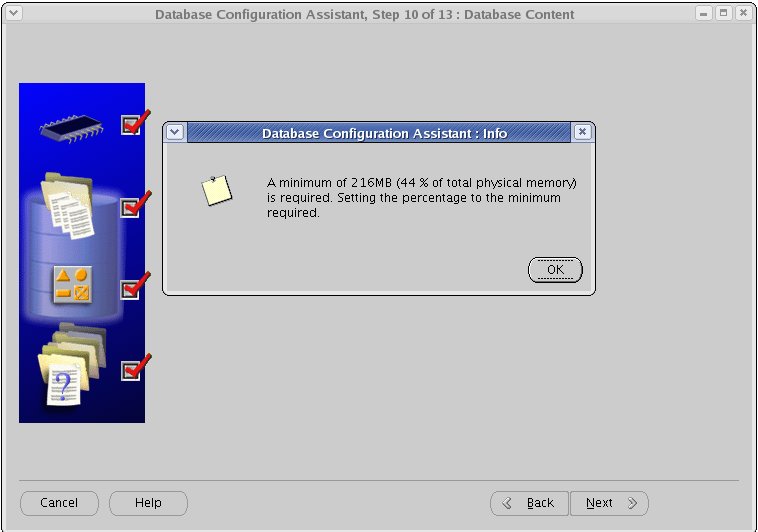Click the question mark document icon
Image resolution: width=758 pixels, height=532 pixels.
pos(65,369)
